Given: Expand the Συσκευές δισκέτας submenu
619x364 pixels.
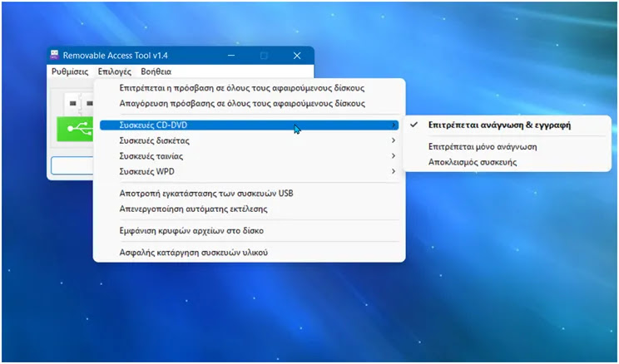Looking at the screenshot, I should click(x=249, y=140).
